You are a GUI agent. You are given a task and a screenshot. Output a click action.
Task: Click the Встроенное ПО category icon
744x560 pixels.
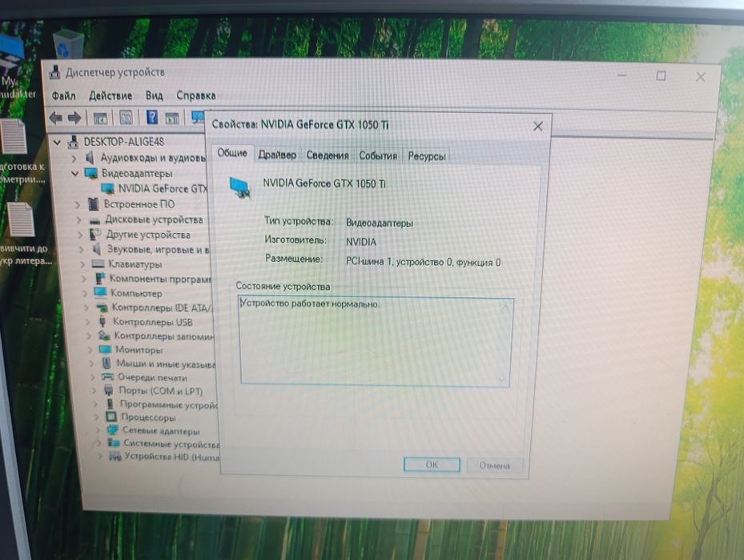coord(94,204)
